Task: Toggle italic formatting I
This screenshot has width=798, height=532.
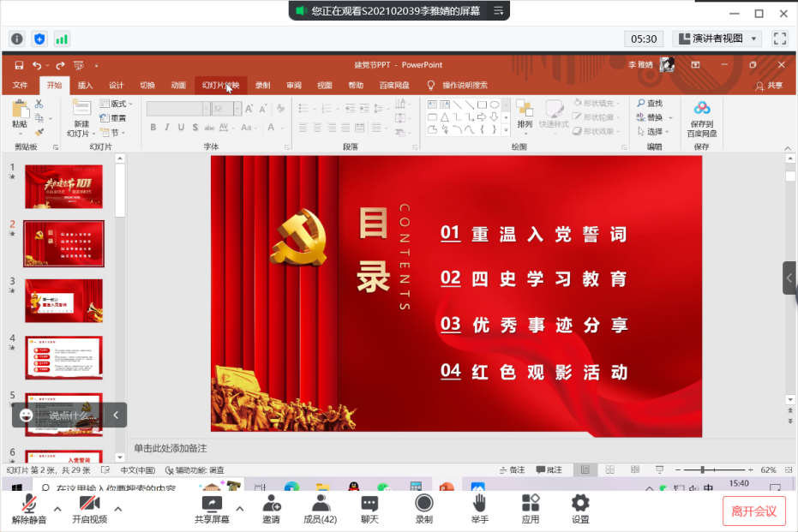Action: (x=167, y=127)
